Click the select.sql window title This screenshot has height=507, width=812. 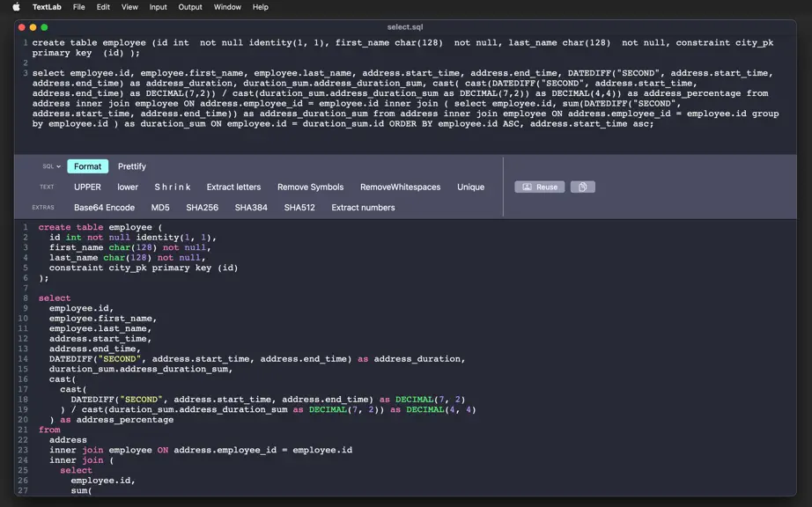(x=405, y=27)
